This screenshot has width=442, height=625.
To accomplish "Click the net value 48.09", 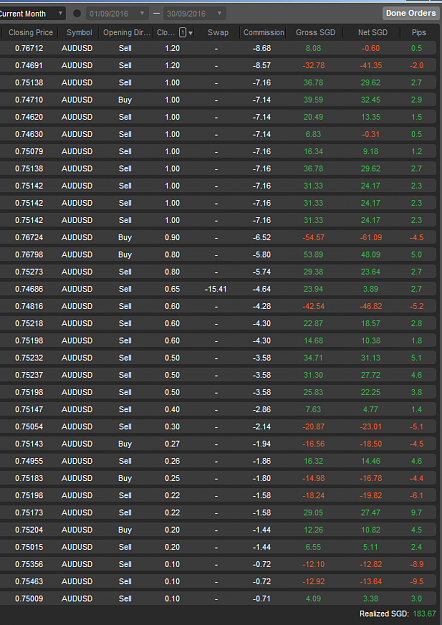I will click(x=371, y=255).
